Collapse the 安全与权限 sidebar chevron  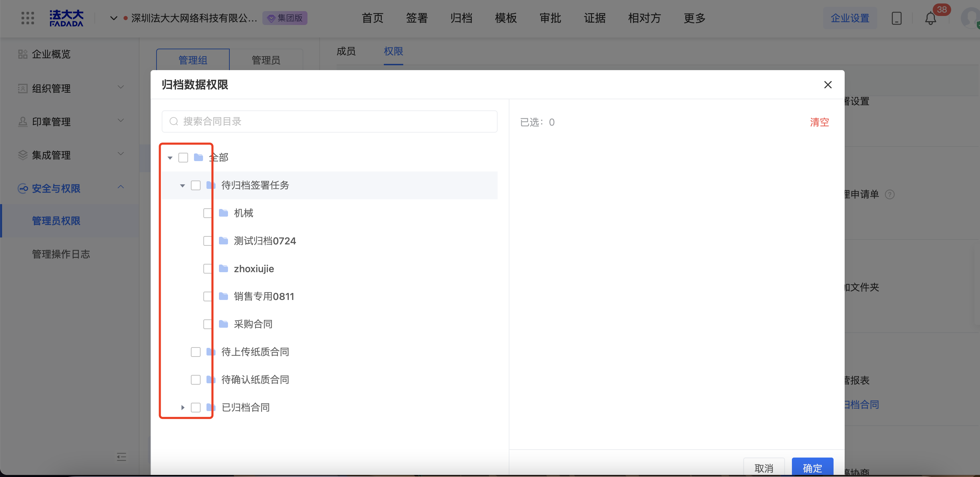point(121,187)
